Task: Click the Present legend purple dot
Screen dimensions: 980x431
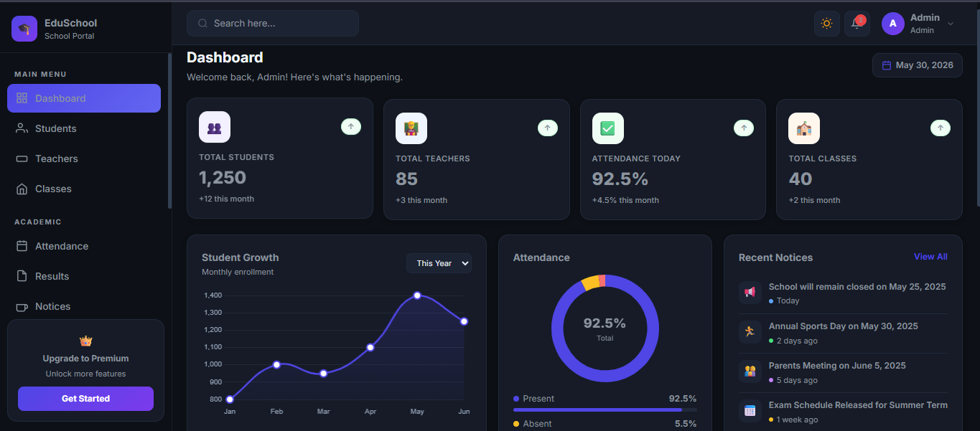Action: click(x=516, y=399)
